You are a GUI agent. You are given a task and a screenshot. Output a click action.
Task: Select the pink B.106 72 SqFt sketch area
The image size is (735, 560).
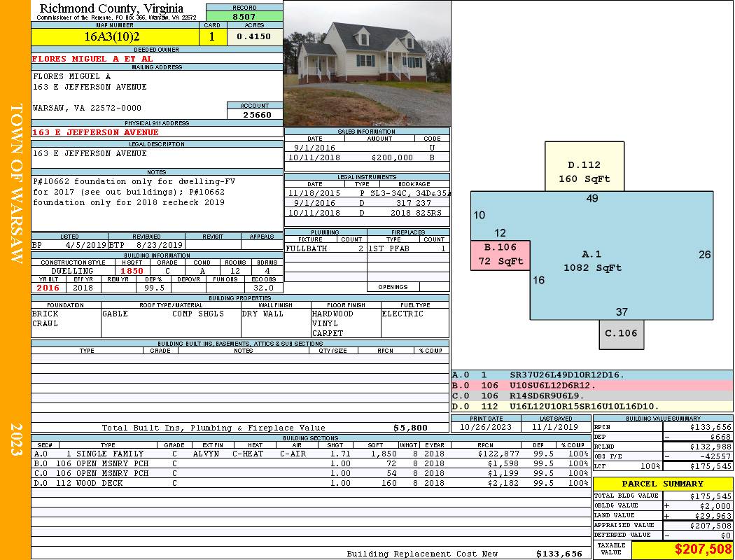pyautogui.click(x=500, y=255)
